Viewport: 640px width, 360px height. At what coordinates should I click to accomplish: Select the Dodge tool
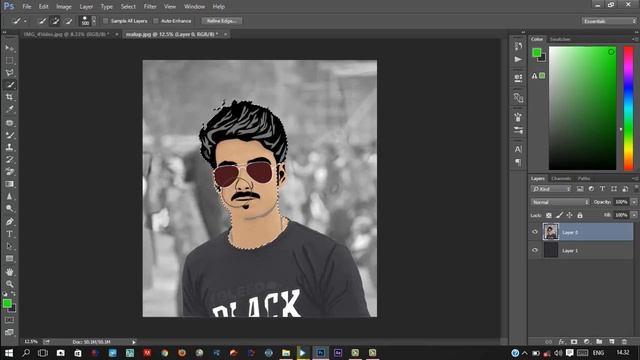9,209
